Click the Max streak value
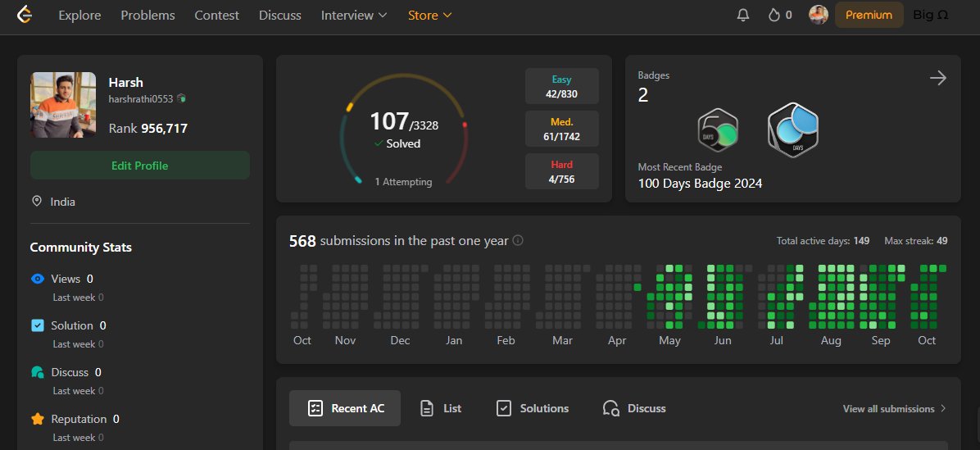 [941, 241]
